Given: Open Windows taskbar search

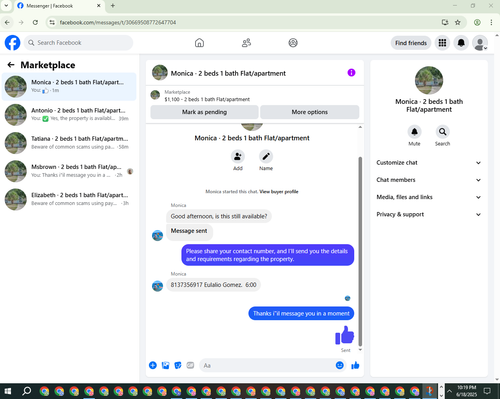Looking at the screenshot, I should coord(26,391).
